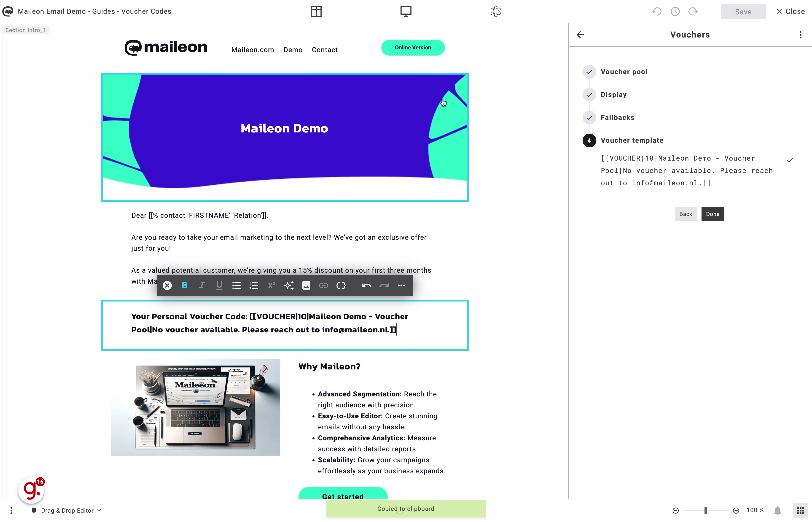Show more text toolbar options
Viewport: 812px width, 522px height.
(x=401, y=285)
